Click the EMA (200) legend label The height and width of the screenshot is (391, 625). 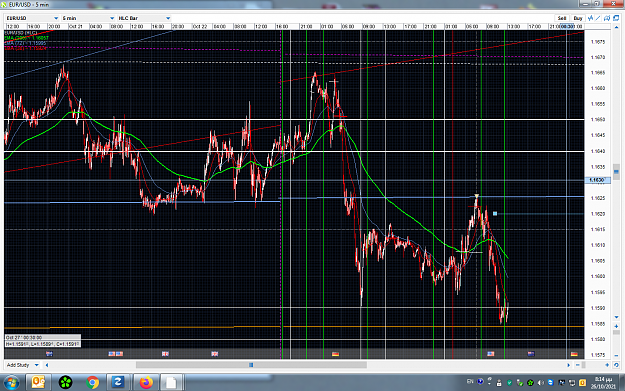point(27,38)
